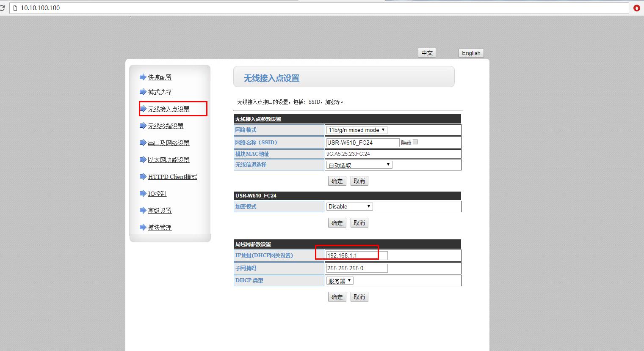
Task: Click the red browser extension icon
Action: 637,8
